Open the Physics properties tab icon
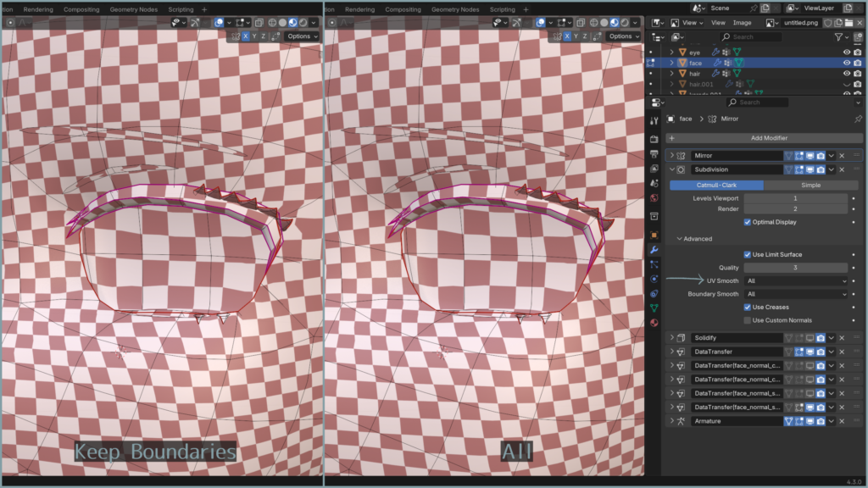The image size is (868, 488). point(654,279)
